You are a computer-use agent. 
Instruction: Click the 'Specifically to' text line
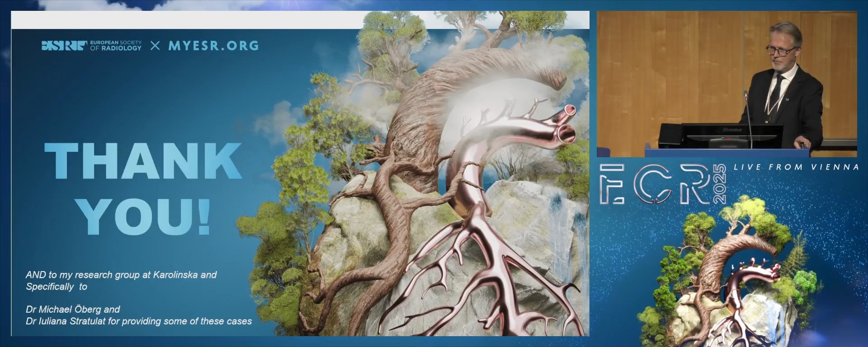pyautogui.click(x=57, y=286)
